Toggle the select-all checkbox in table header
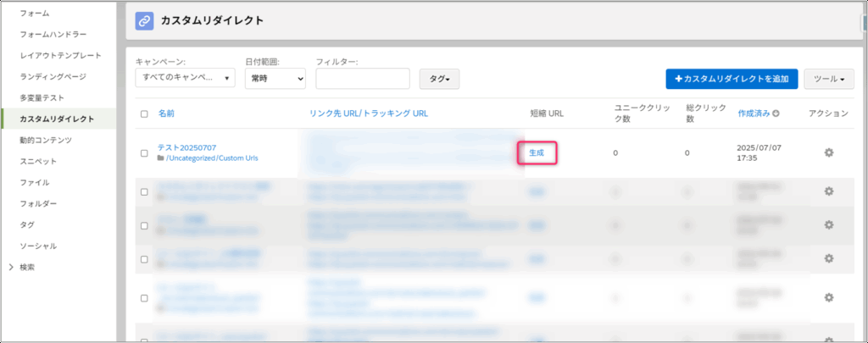The width and height of the screenshot is (868, 343). coord(144,113)
